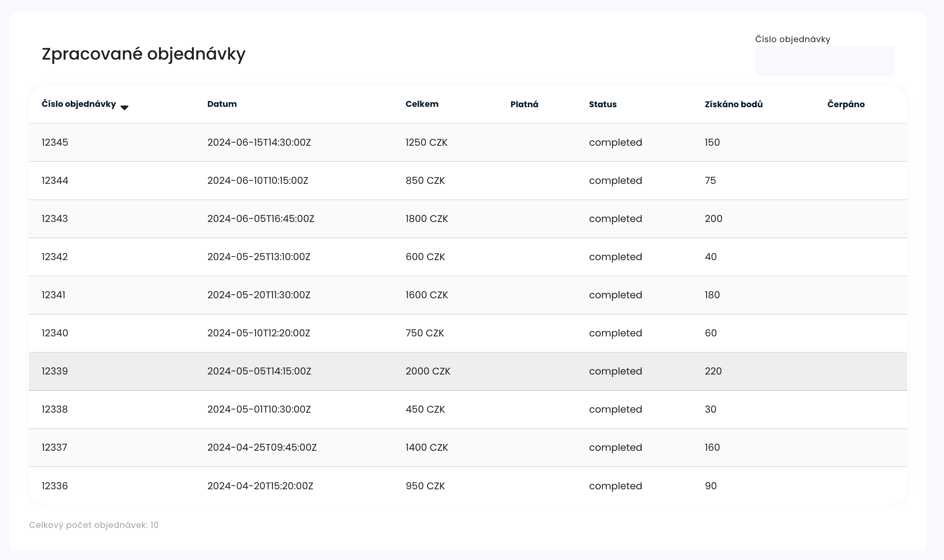The height and width of the screenshot is (560, 944).
Task: Click date 2024-06-05T16:45:00Z cell
Action: click(x=261, y=219)
